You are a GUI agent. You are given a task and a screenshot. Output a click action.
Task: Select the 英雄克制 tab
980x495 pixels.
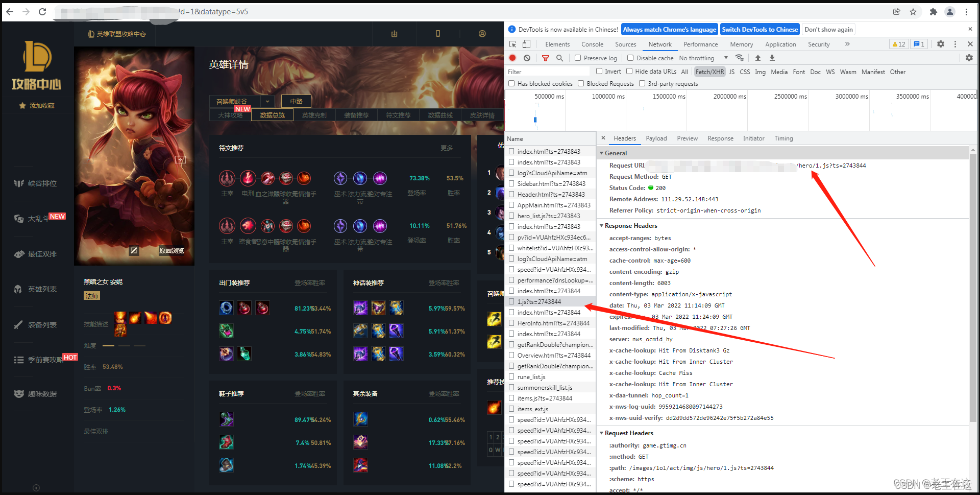tap(314, 115)
